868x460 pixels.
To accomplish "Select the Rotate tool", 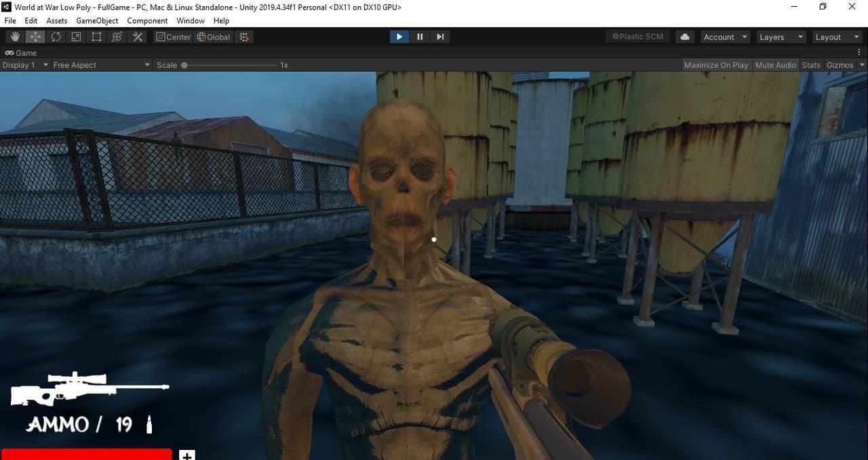I will 56,37.
